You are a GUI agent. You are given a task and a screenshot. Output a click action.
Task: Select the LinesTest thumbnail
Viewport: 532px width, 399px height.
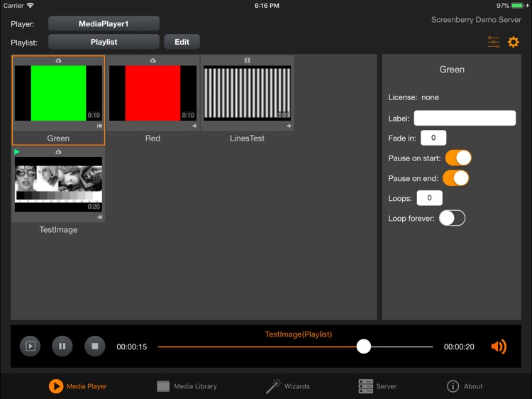(x=247, y=93)
